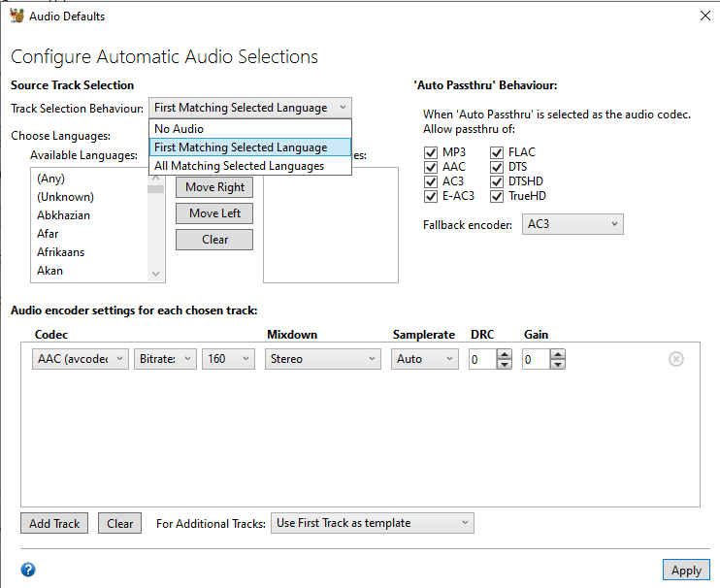Toggle the FLAC passthru checkbox
Screen dimensions: 720x588
point(497,152)
